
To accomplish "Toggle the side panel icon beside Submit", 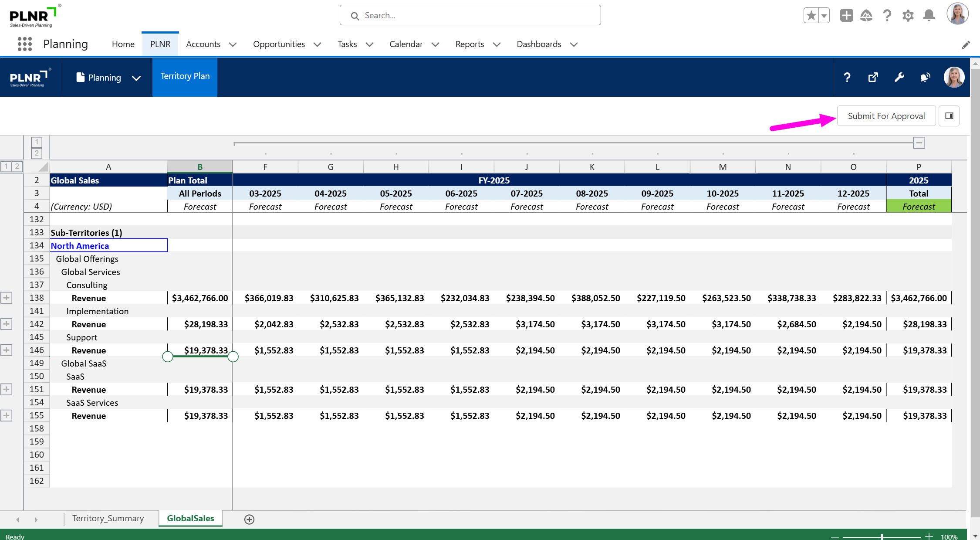I will click(x=949, y=116).
